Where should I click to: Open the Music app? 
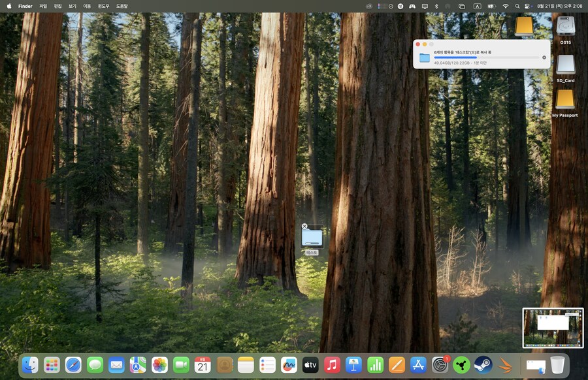click(x=332, y=364)
